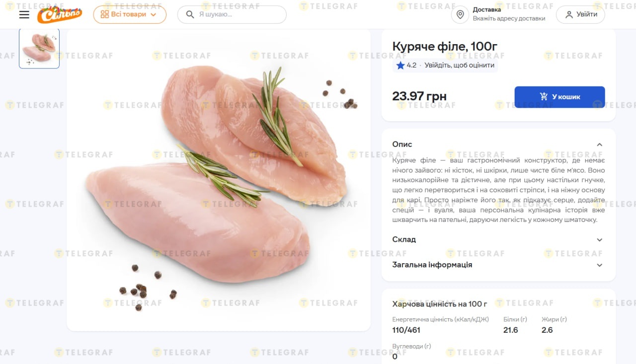636x364 pixels.
Task: Click the Увійти login button
Action: pyautogui.click(x=580, y=14)
